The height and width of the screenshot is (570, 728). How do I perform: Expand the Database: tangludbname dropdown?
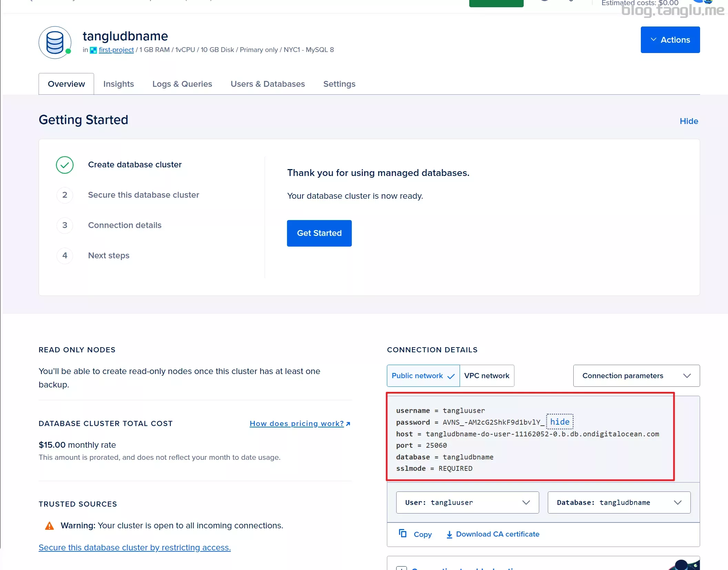(x=619, y=502)
